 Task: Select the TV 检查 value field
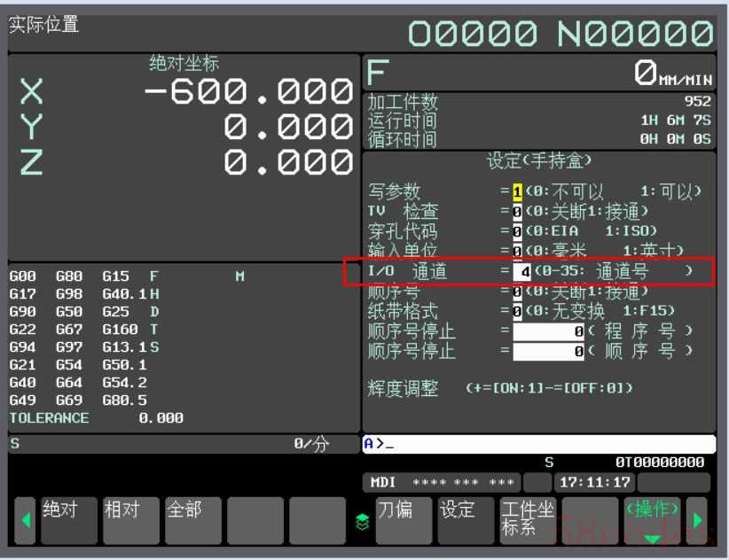[x=517, y=212]
